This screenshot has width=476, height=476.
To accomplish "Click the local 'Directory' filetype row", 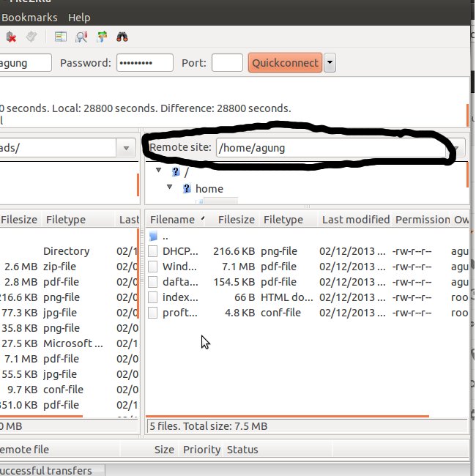I will (66, 251).
